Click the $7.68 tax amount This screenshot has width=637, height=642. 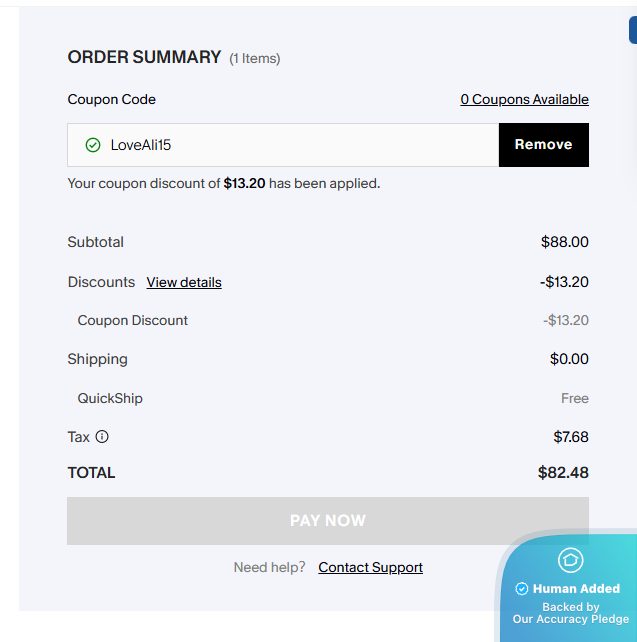[570, 437]
